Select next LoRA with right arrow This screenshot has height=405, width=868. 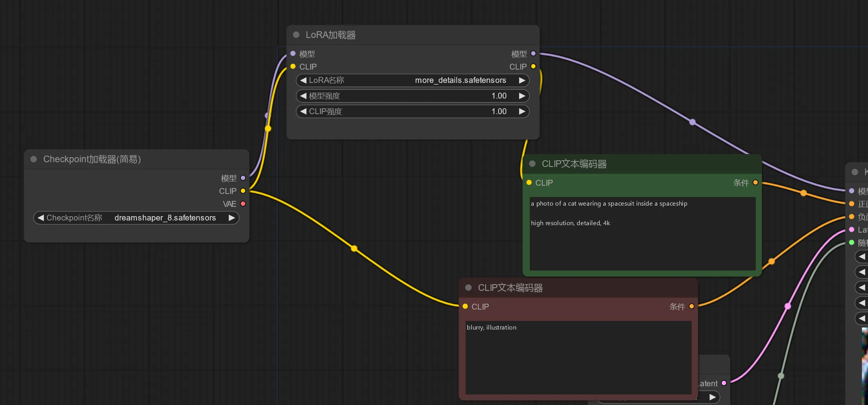click(x=522, y=80)
